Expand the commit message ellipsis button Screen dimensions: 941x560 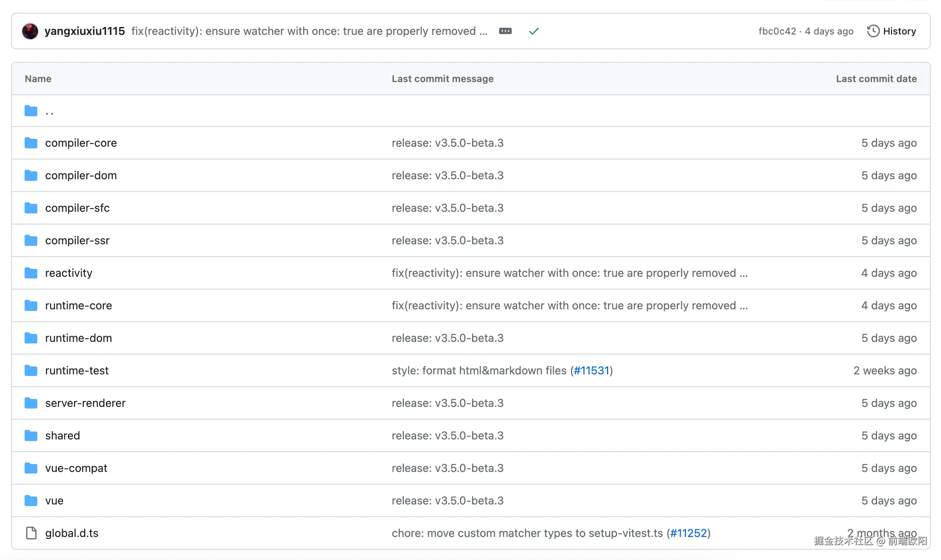coord(505,31)
